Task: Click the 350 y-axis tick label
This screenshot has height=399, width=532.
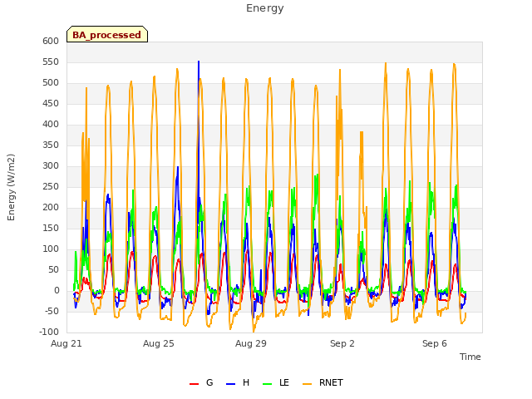Action: click(51, 145)
